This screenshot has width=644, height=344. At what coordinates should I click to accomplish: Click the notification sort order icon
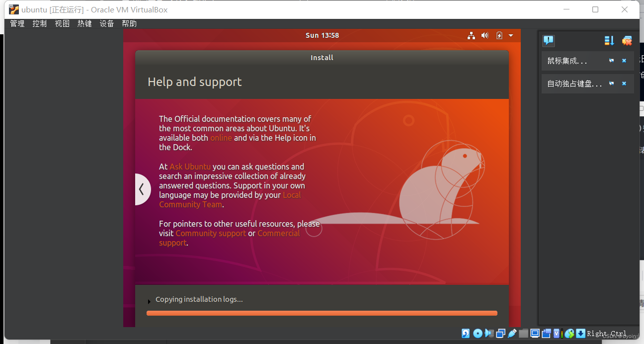pos(609,41)
